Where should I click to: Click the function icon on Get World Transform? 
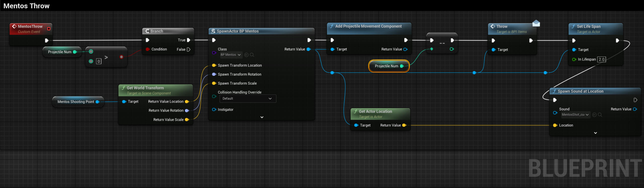tap(123, 88)
